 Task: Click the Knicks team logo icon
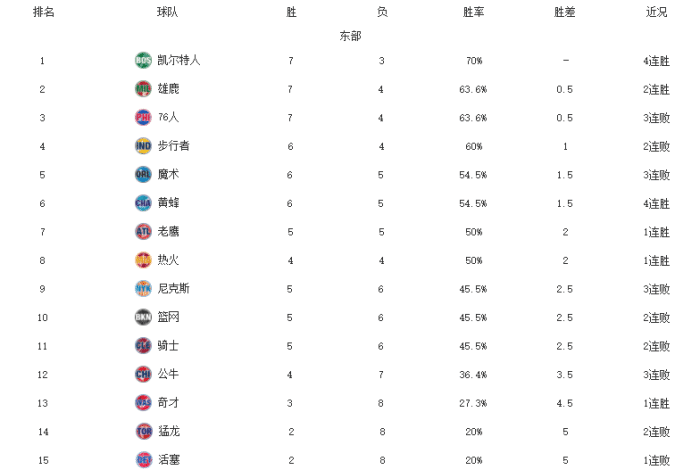click(143, 289)
